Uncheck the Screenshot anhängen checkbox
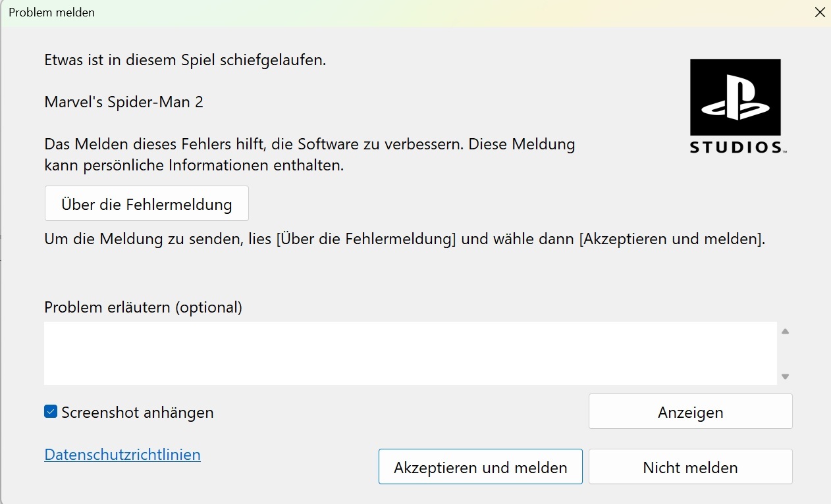 [51, 412]
